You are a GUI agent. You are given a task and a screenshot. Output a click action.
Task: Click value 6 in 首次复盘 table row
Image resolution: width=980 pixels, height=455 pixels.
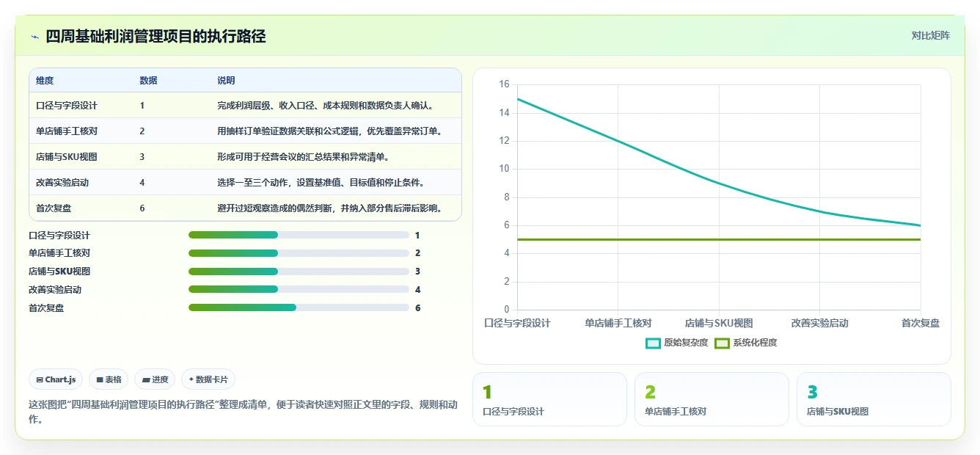coord(142,208)
